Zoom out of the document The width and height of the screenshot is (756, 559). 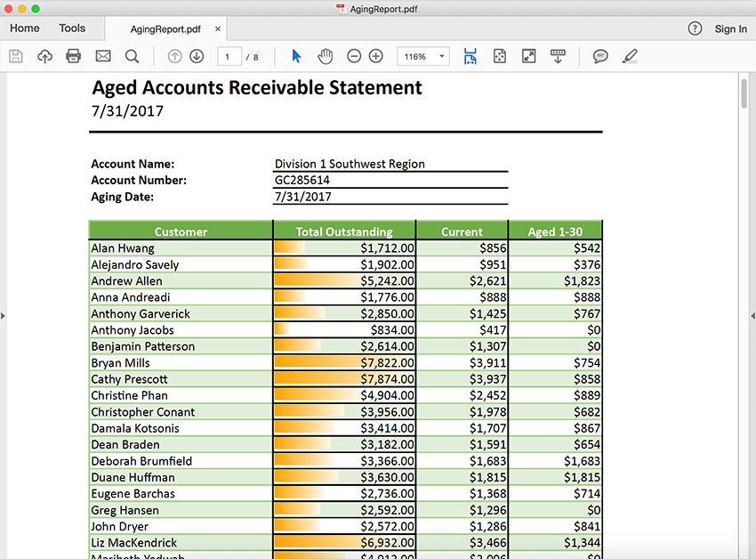[353, 55]
